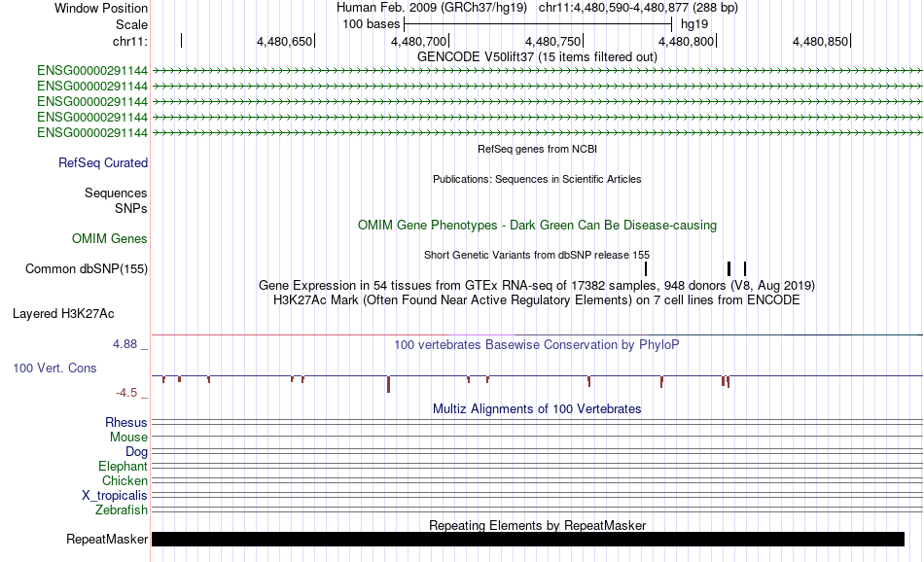924x562 pixels.
Task: Click Short Genetic Variants from dbSNP title
Action: tap(537, 255)
